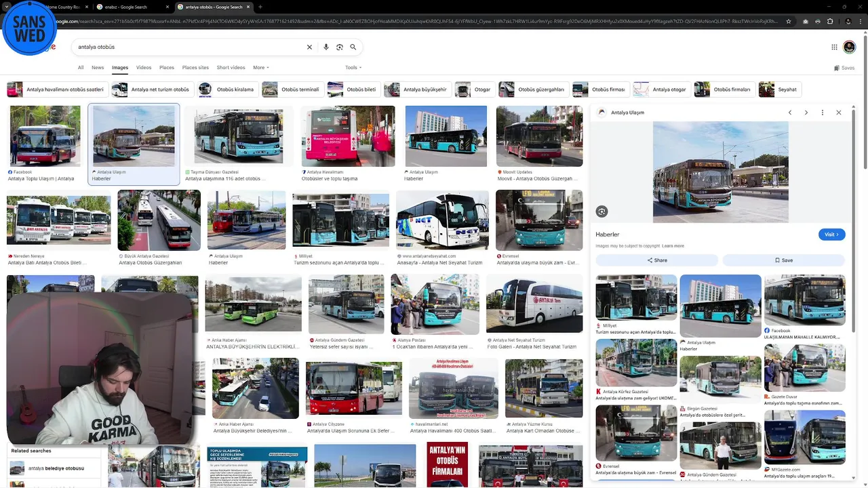The image size is (868, 488).
Task: Filter by Antalya otogar chip
Action: [x=662, y=89]
